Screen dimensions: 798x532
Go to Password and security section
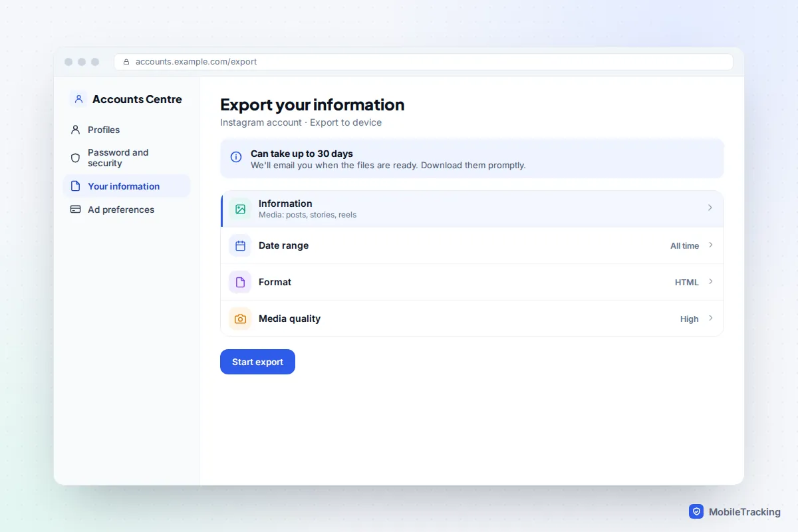click(x=126, y=158)
